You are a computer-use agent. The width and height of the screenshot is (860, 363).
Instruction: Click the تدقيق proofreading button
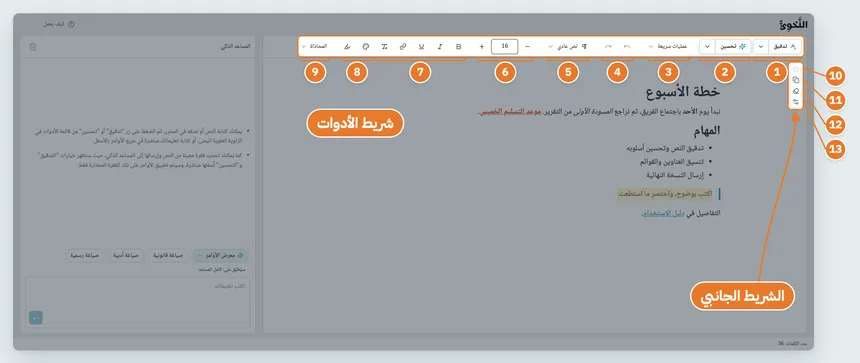coord(784,47)
